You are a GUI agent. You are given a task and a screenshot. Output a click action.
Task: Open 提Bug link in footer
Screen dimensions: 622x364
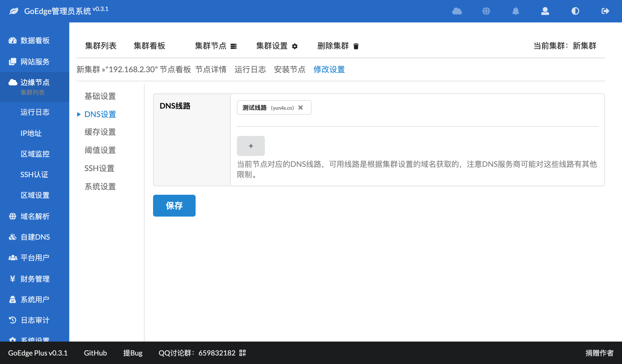point(133,353)
